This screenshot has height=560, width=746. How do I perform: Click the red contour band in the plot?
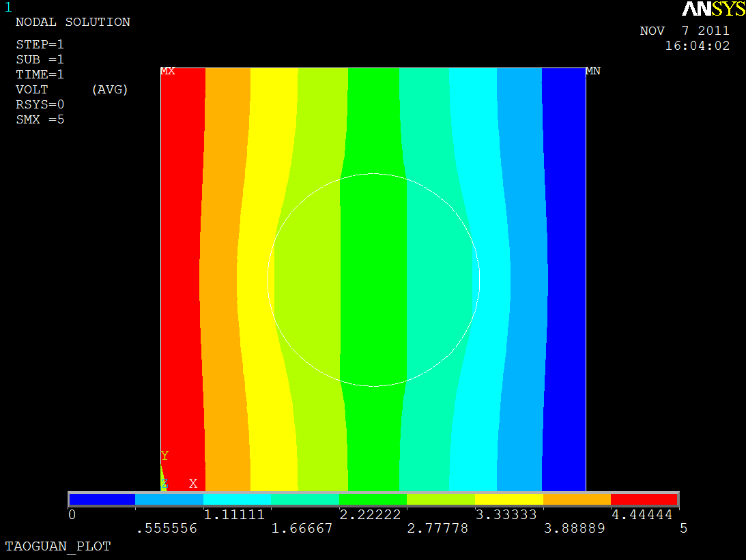(182, 273)
